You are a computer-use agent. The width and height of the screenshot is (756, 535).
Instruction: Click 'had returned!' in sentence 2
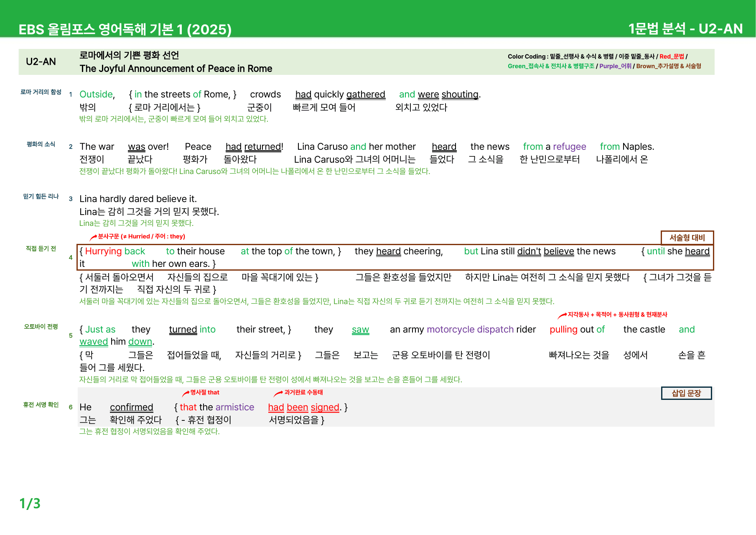tap(254, 147)
